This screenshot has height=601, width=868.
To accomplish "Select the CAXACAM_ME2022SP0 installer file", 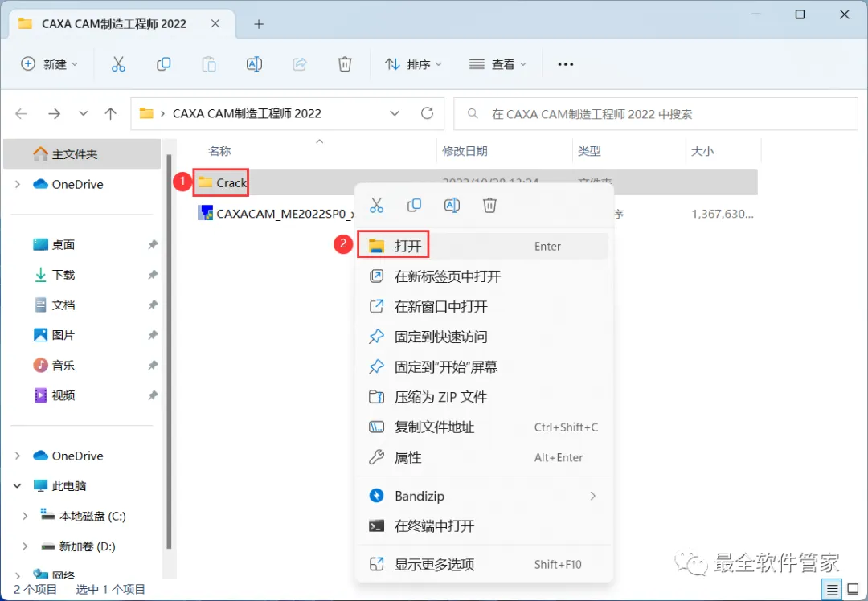I will coord(276,214).
